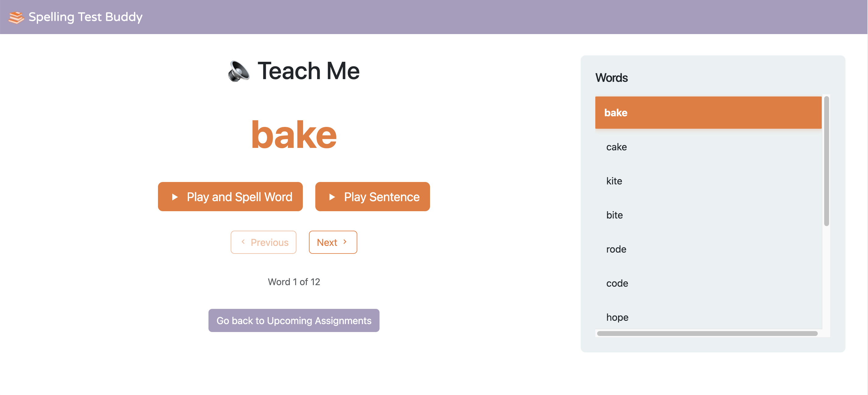
Task: Click the stacked books logo icon
Action: [16, 17]
